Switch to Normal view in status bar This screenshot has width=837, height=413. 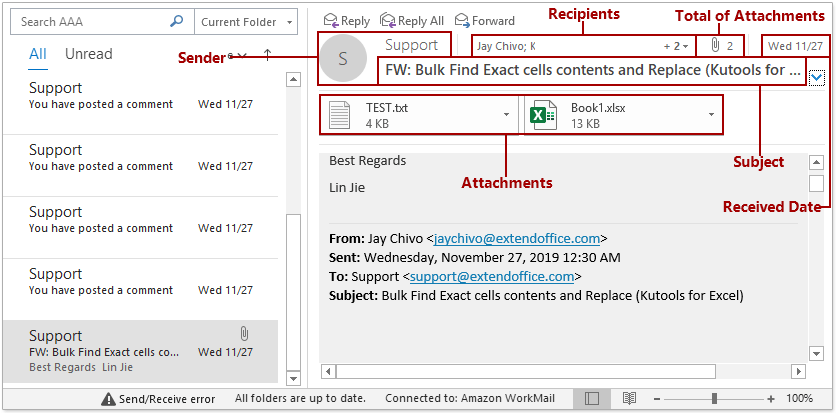pos(592,398)
